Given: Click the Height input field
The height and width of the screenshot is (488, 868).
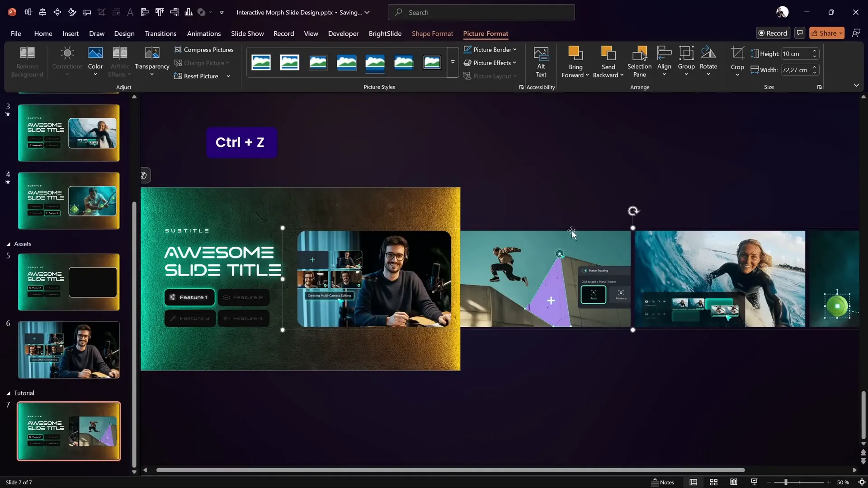Looking at the screenshot, I should click(796, 54).
